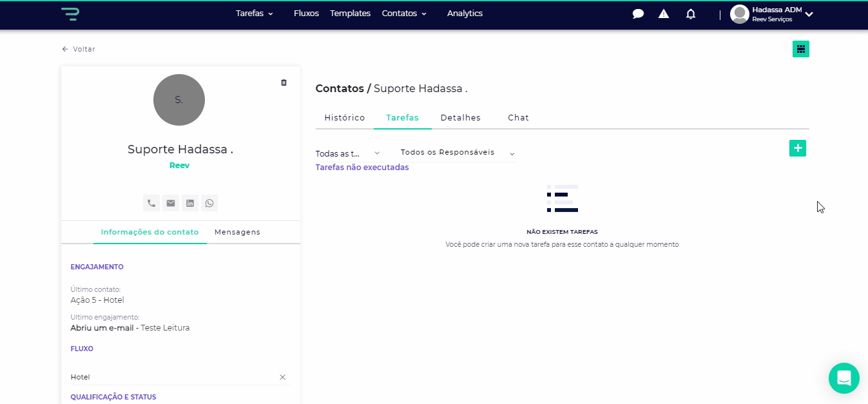Click the Reev company link
Screen dimensions: 868x404
[179, 166]
